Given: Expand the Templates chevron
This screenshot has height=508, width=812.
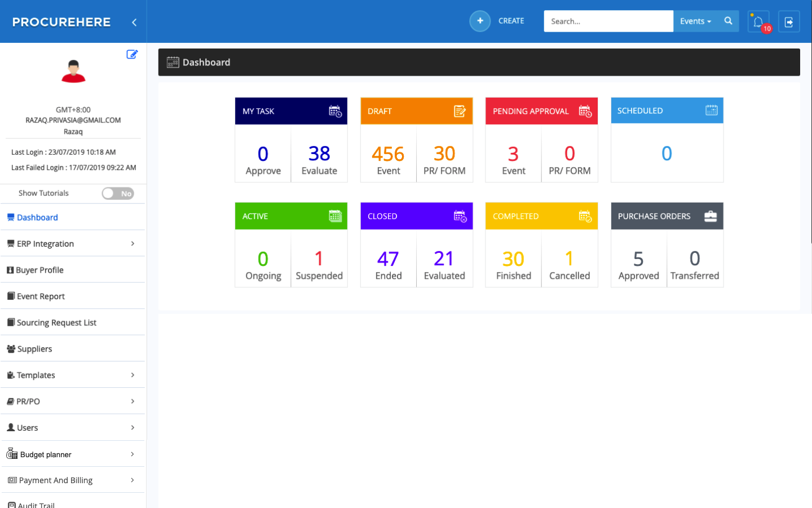Looking at the screenshot, I should pos(133,375).
